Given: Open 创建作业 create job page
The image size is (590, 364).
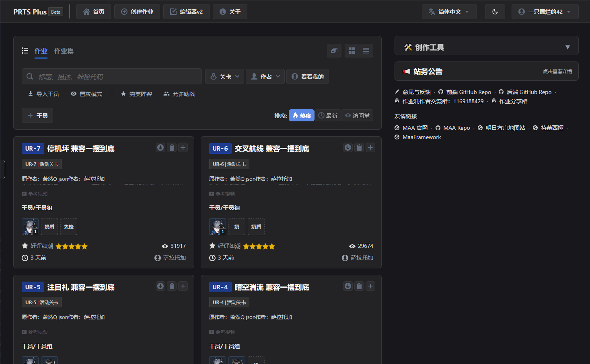Looking at the screenshot, I should [x=137, y=12].
